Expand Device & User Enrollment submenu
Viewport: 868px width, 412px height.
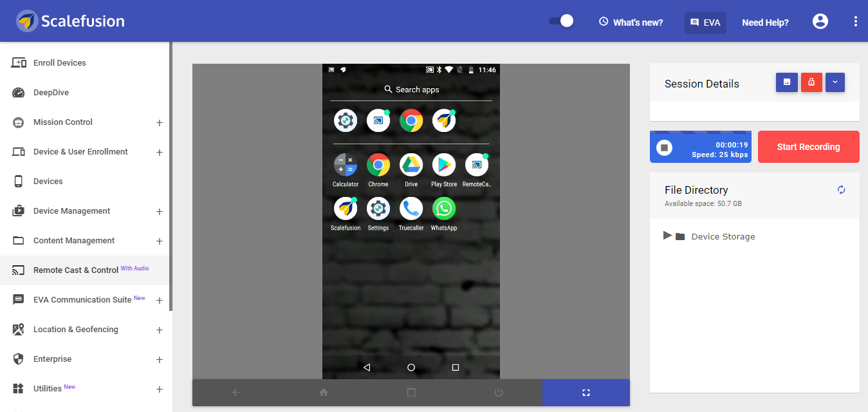[x=160, y=153]
